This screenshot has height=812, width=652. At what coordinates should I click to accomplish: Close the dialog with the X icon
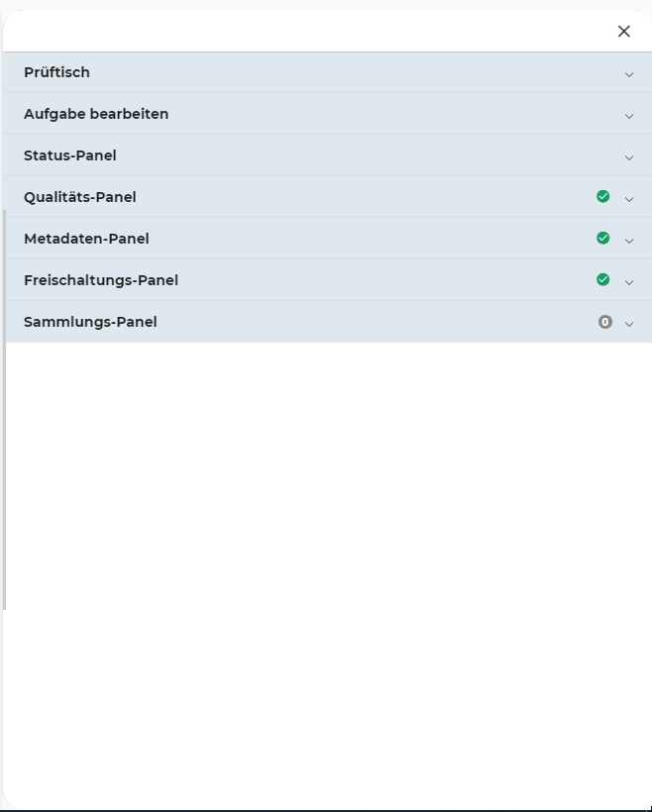click(624, 31)
